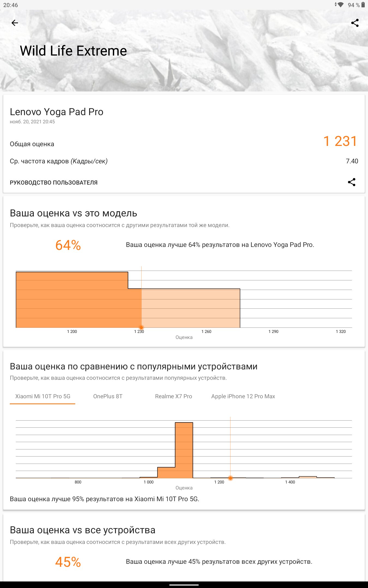Tap the back arrow icon
This screenshot has width=368, height=588.
coord(15,23)
